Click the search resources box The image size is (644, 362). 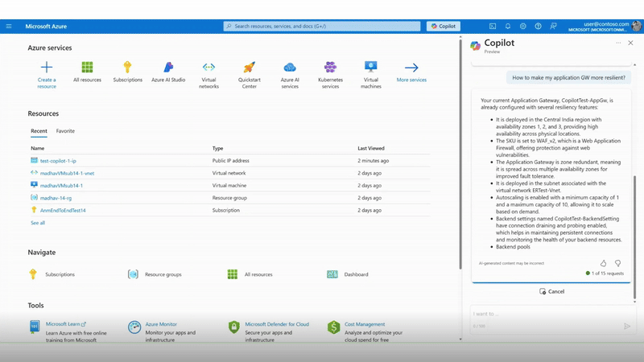[321, 27]
